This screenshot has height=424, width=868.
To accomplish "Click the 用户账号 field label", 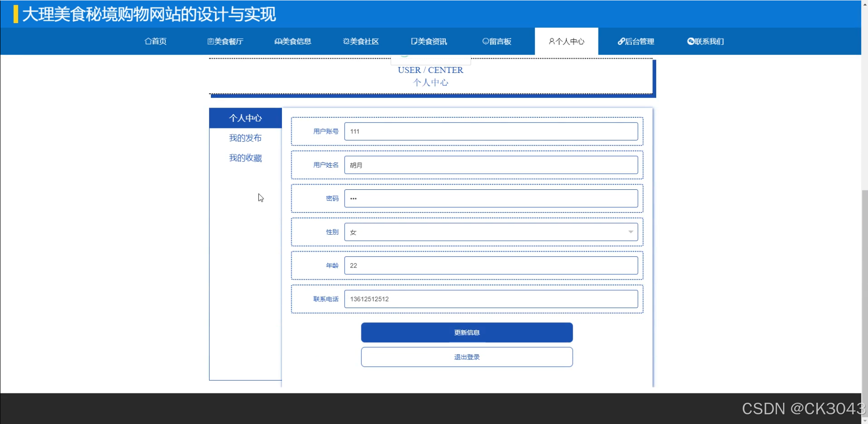I will [x=326, y=131].
